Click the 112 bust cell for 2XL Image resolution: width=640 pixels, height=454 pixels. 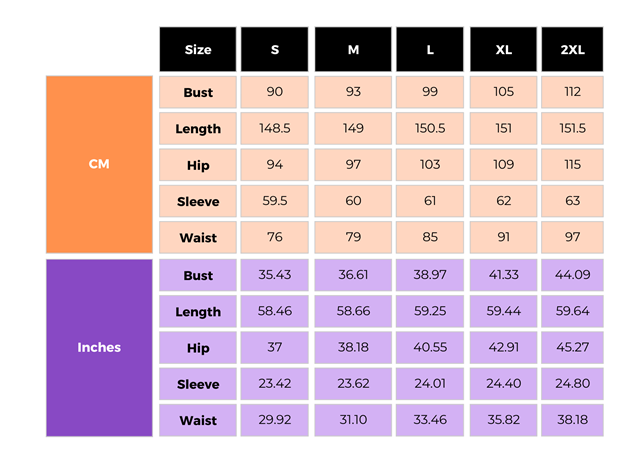(x=573, y=92)
